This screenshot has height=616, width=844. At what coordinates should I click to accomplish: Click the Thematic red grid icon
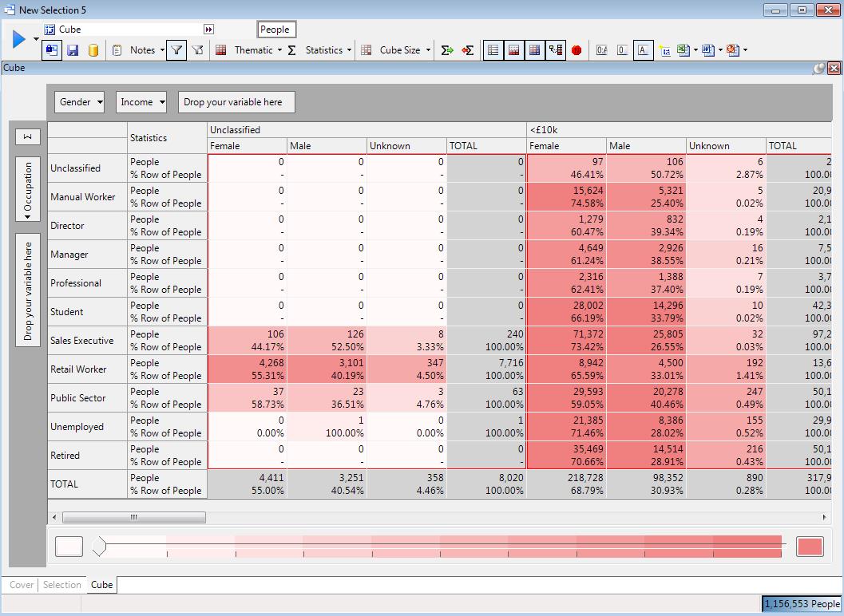(220, 50)
